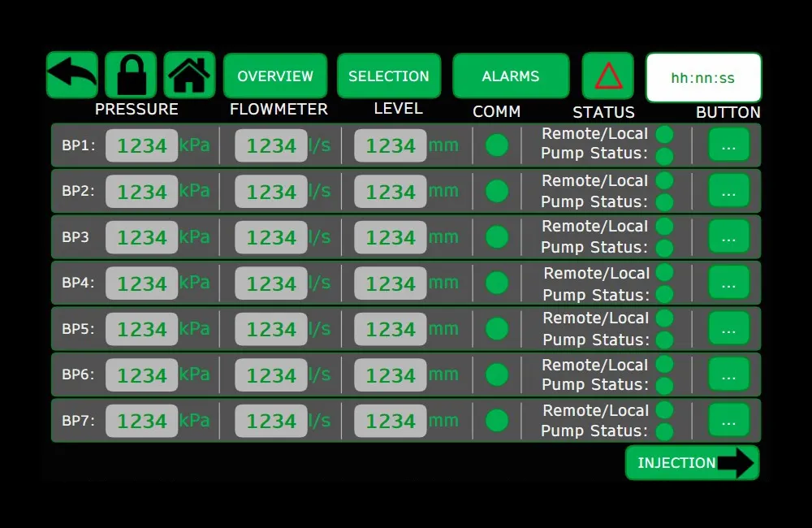Click the COMM status indicator for BP7
The height and width of the screenshot is (528, 812).
point(497,420)
